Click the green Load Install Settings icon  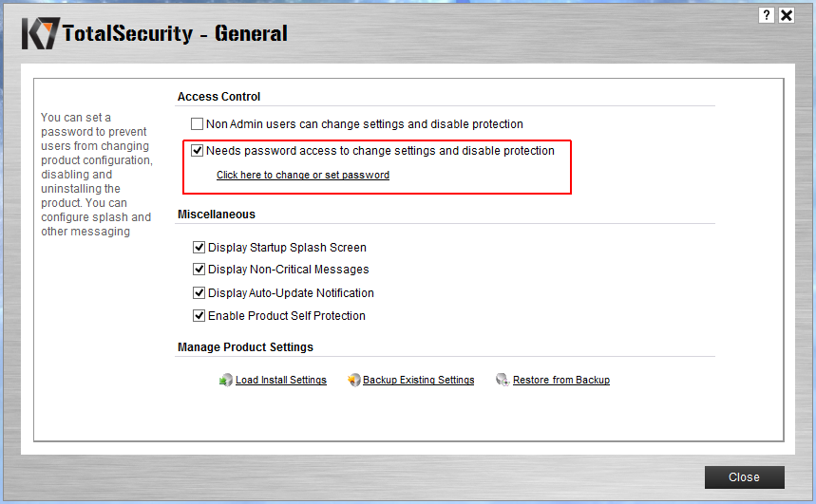225,380
